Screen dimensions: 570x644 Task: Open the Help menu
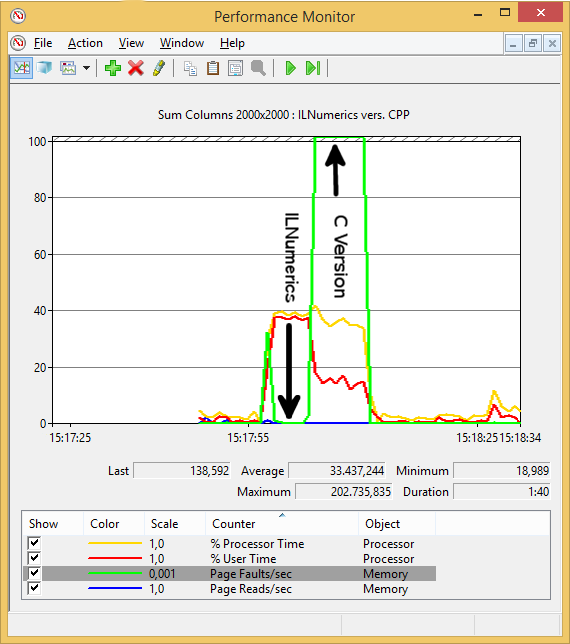click(232, 43)
